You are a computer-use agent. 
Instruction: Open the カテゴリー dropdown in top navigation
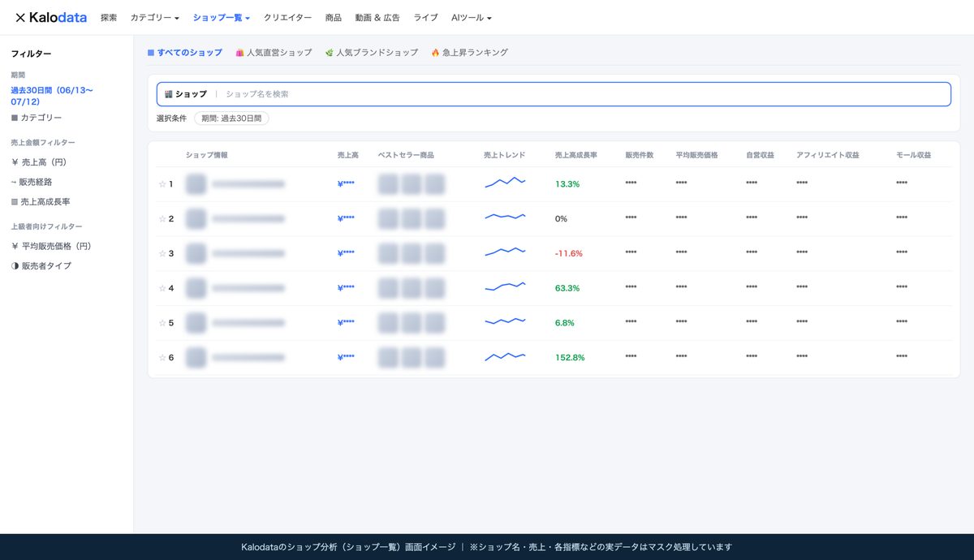click(155, 17)
